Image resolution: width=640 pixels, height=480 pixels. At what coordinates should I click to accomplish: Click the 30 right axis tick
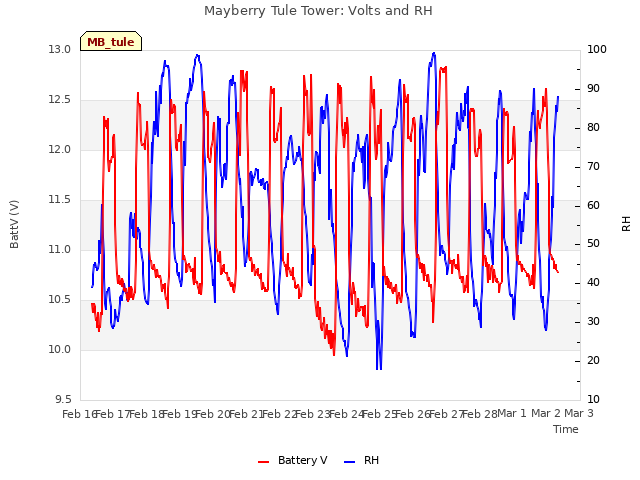point(593,322)
